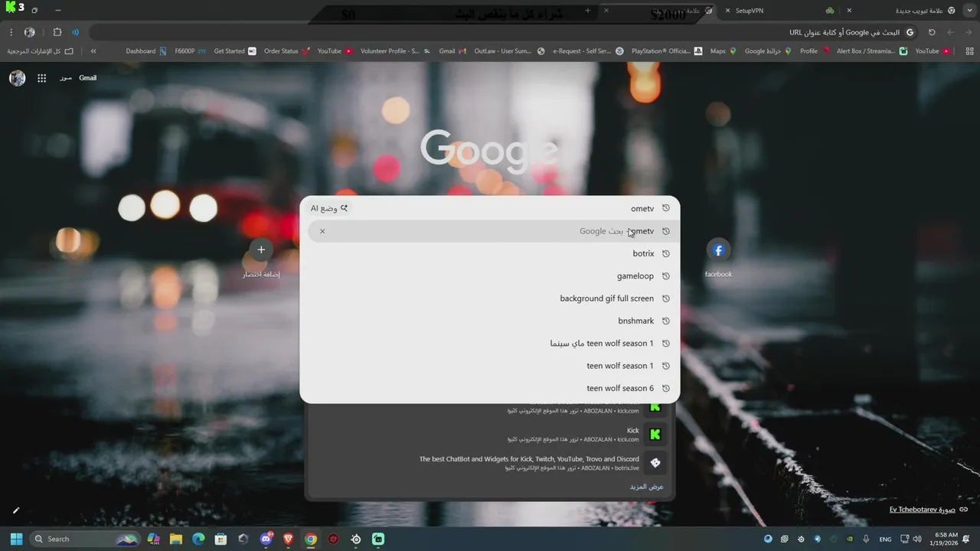Open the Order Status bookmark
The width and height of the screenshot is (980, 551).
287,51
